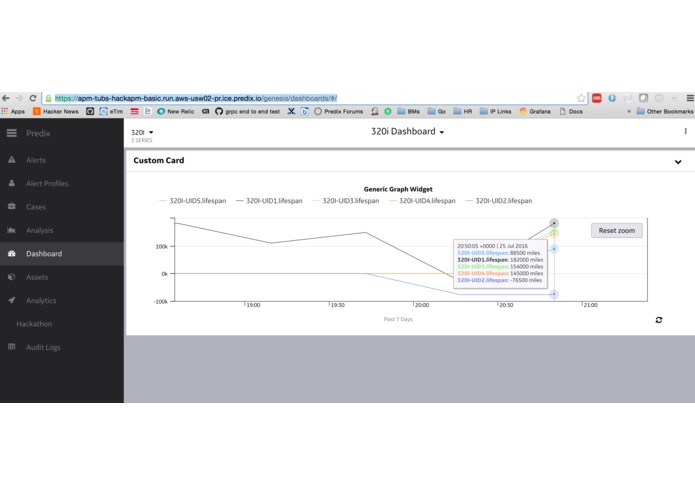Click the browser back arrow

6,98
